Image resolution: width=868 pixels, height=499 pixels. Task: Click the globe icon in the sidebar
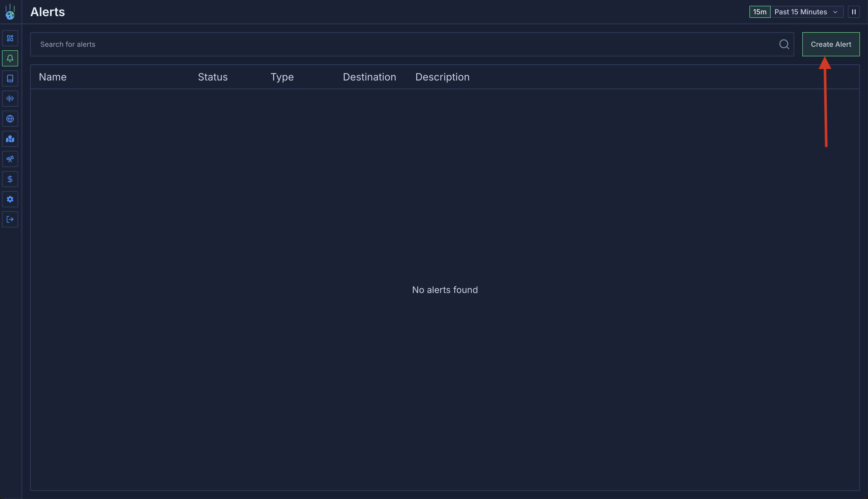10,118
